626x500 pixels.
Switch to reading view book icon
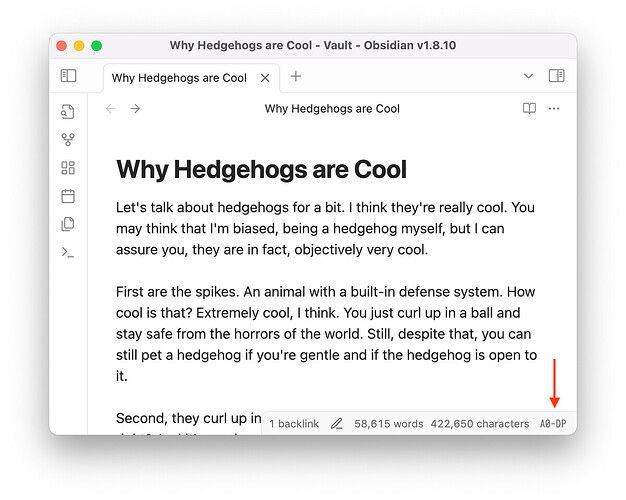529,109
